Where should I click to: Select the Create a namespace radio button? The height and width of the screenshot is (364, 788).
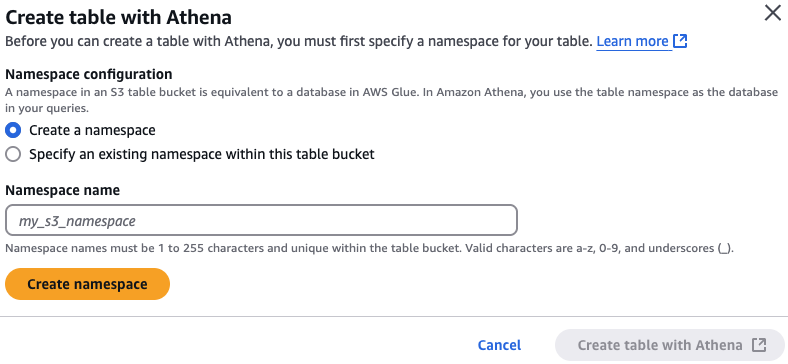pyautogui.click(x=13, y=131)
